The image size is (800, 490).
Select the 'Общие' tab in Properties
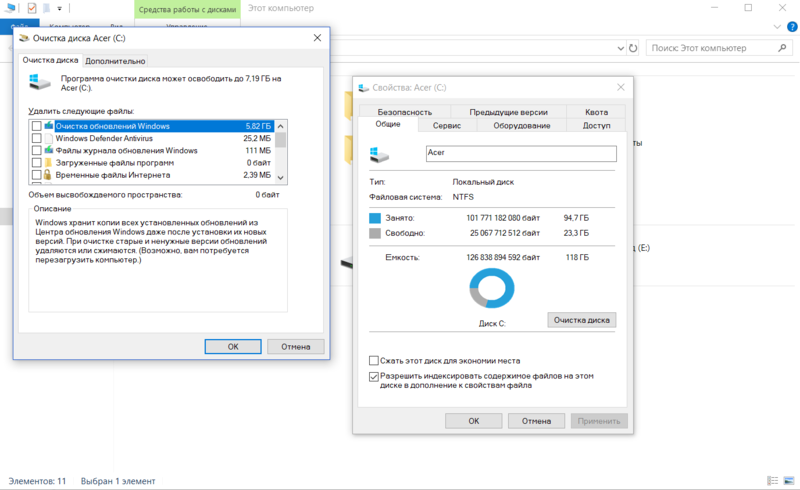[x=388, y=124]
